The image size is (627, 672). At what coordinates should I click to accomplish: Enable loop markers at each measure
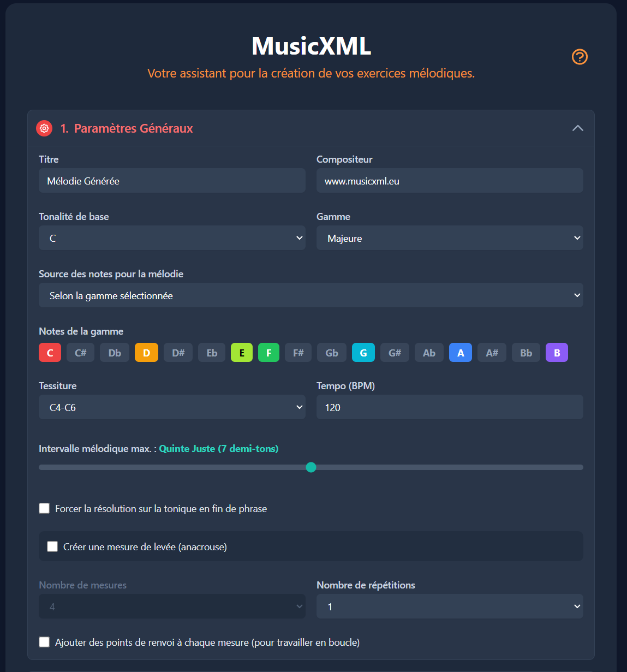(45, 642)
